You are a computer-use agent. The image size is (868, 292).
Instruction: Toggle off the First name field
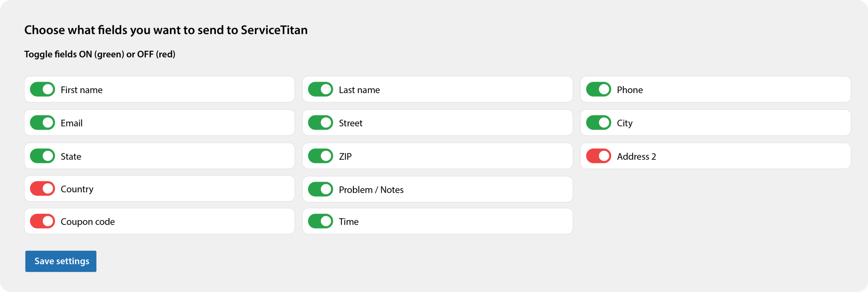click(x=42, y=90)
